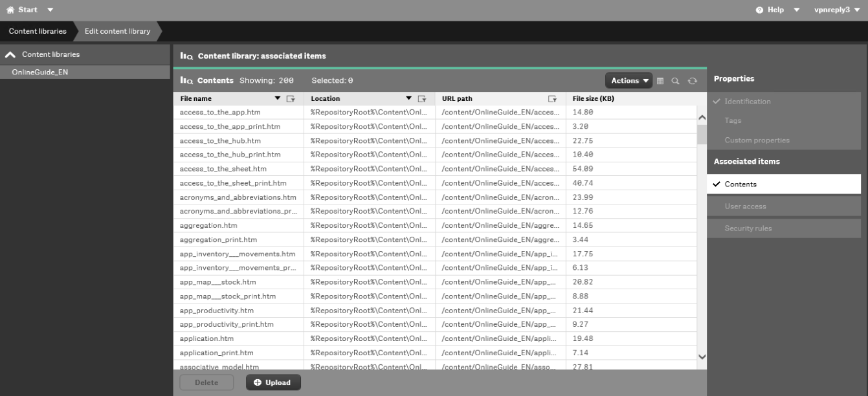
Task: Click the Upload button
Action: (273, 382)
